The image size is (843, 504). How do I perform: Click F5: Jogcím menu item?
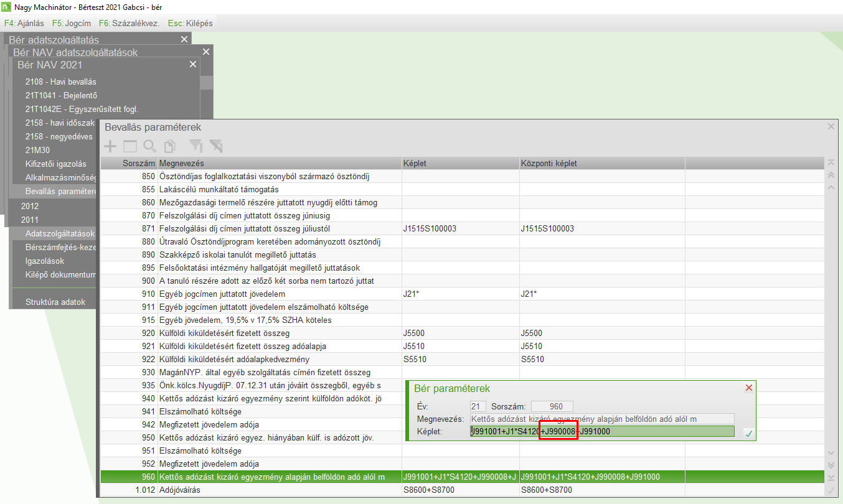click(x=71, y=23)
